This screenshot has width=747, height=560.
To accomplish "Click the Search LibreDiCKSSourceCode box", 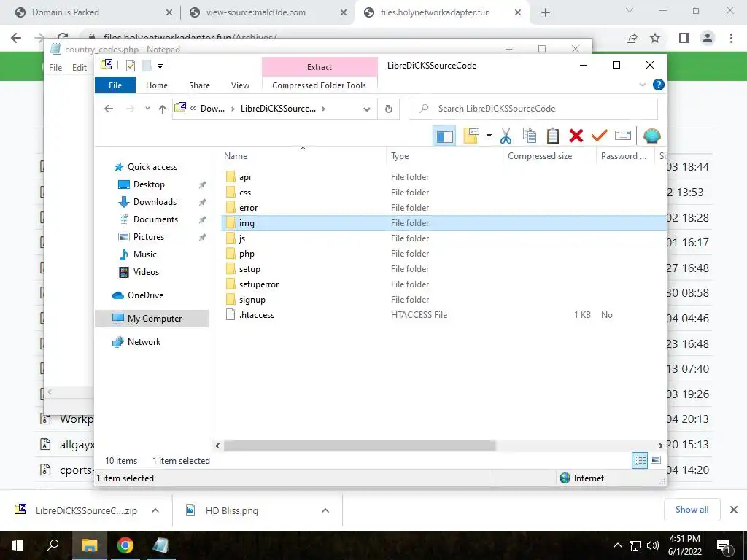I will coord(533,109).
